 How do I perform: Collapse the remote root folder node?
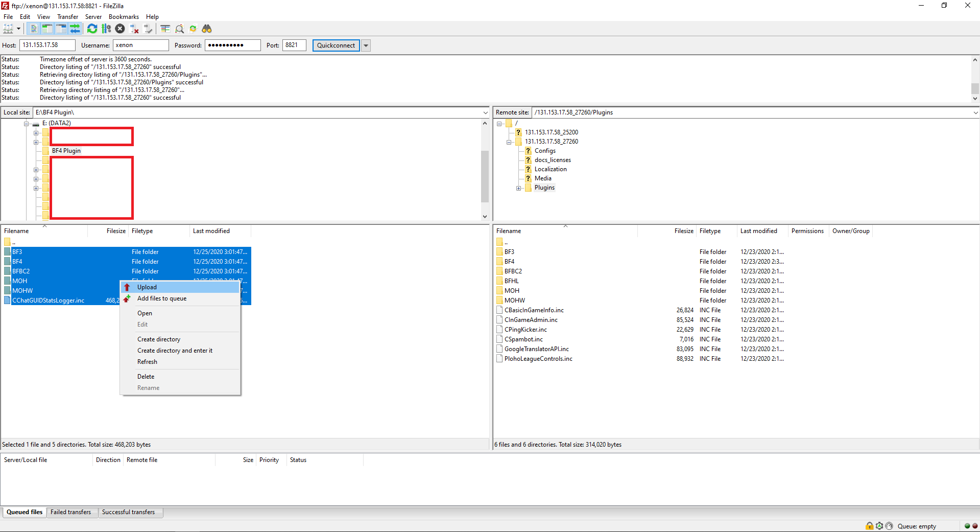499,124
